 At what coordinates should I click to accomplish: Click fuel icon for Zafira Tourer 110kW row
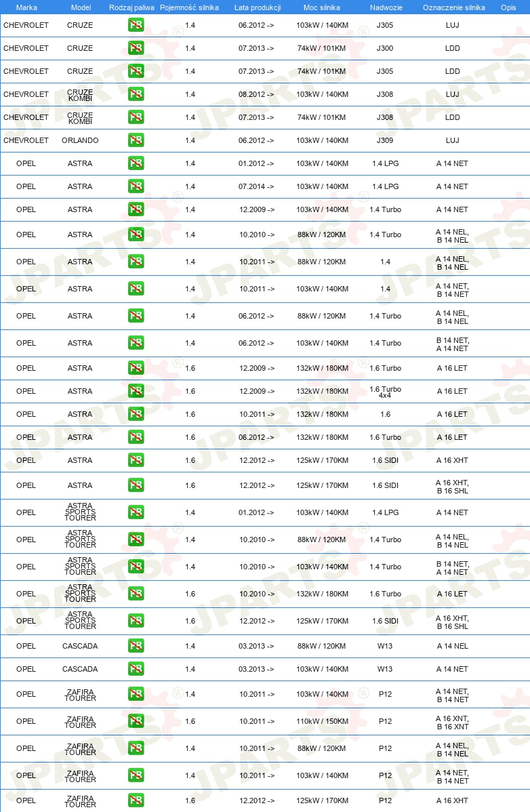click(136, 721)
